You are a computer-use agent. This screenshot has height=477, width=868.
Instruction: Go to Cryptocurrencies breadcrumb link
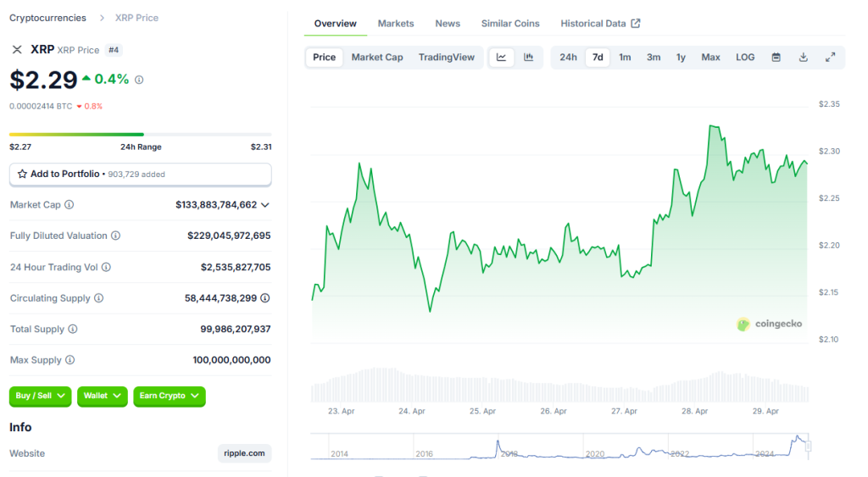point(47,19)
